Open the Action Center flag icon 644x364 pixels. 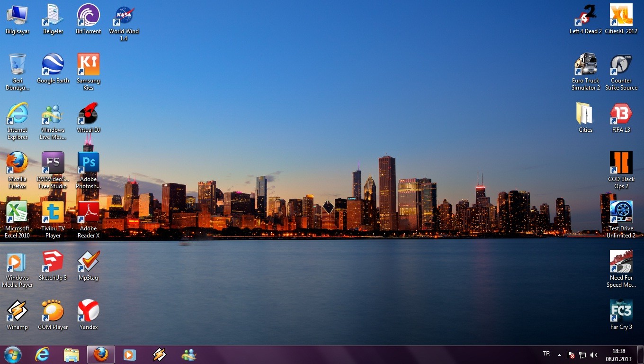(571, 355)
